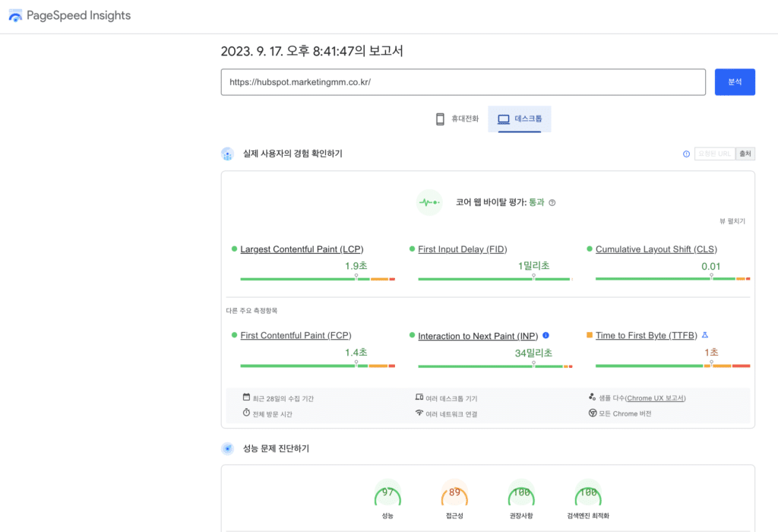Screen dimensions: 778x532
Task: Click the LCP value 1.9초
Action: (356, 266)
